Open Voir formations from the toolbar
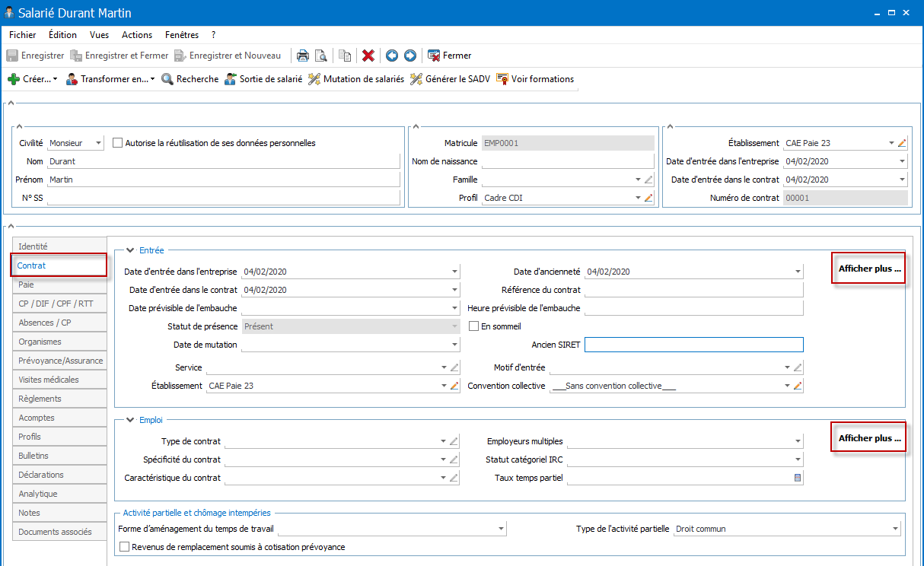The width and height of the screenshot is (924, 566). click(534, 79)
